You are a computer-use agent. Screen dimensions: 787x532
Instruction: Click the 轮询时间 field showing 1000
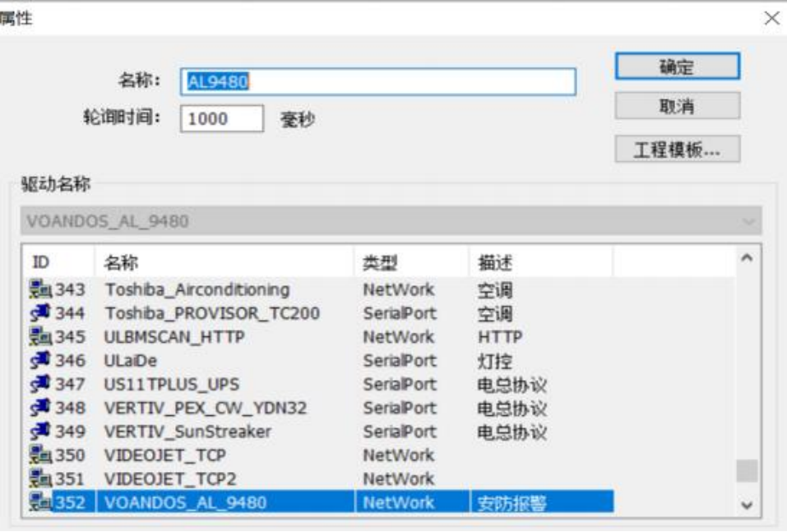pyautogui.click(x=222, y=118)
